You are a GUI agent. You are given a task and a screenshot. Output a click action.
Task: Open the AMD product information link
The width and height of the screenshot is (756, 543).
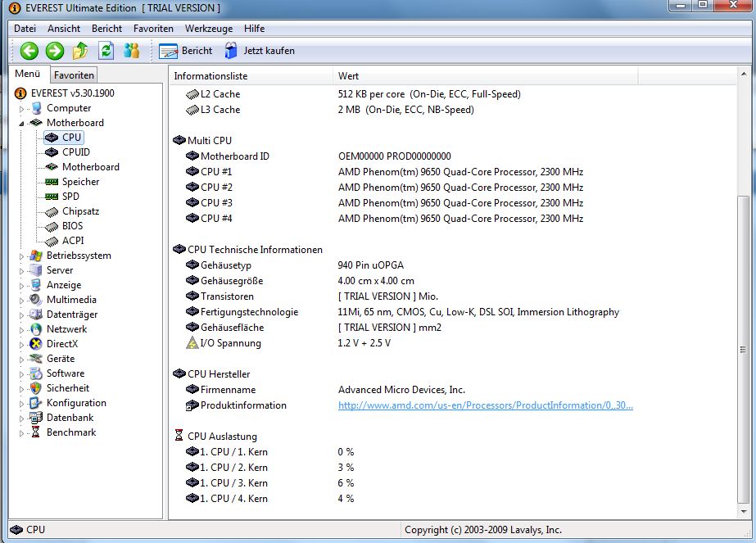point(486,405)
